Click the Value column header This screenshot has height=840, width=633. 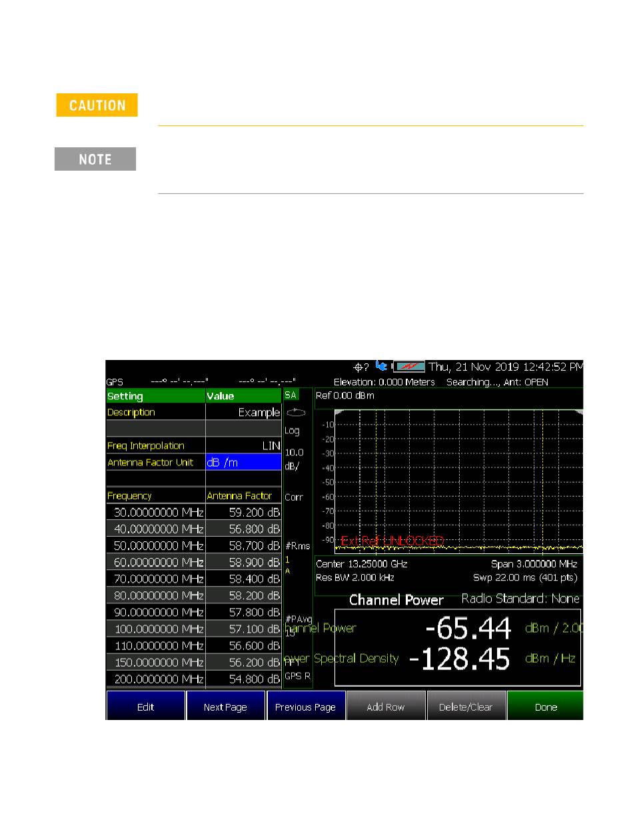point(243,396)
